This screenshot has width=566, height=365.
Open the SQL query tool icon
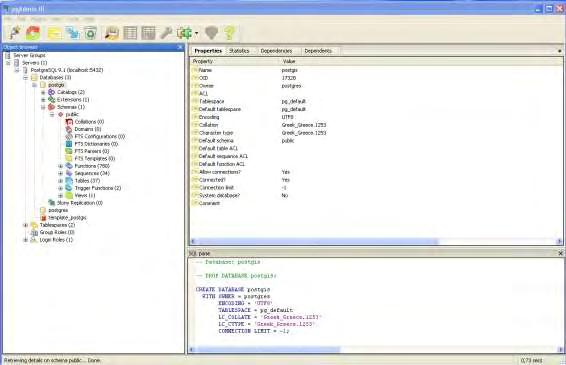[x=112, y=33]
